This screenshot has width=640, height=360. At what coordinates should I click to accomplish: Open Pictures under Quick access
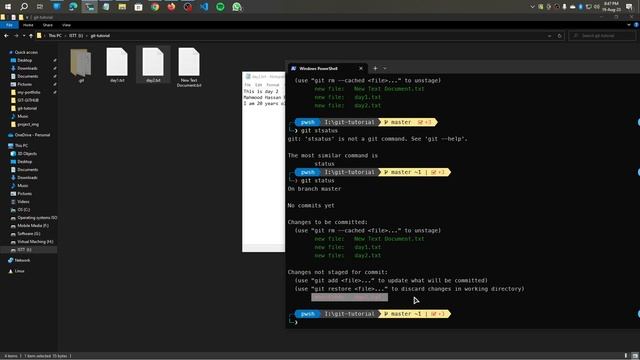pyautogui.click(x=24, y=84)
